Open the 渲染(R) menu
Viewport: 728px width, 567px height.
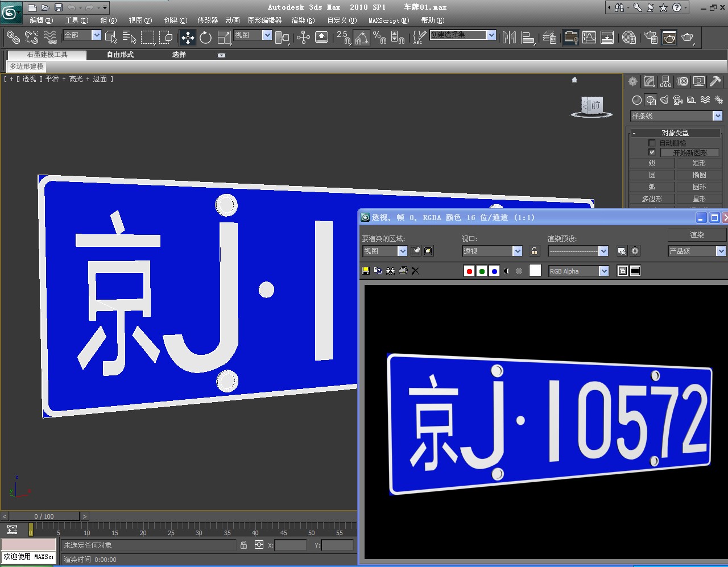click(x=303, y=20)
